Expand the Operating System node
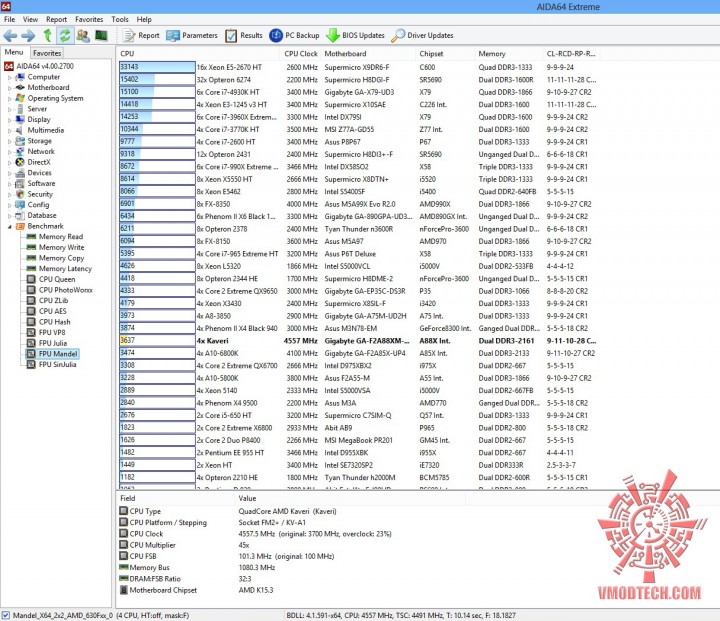 (x=10, y=99)
